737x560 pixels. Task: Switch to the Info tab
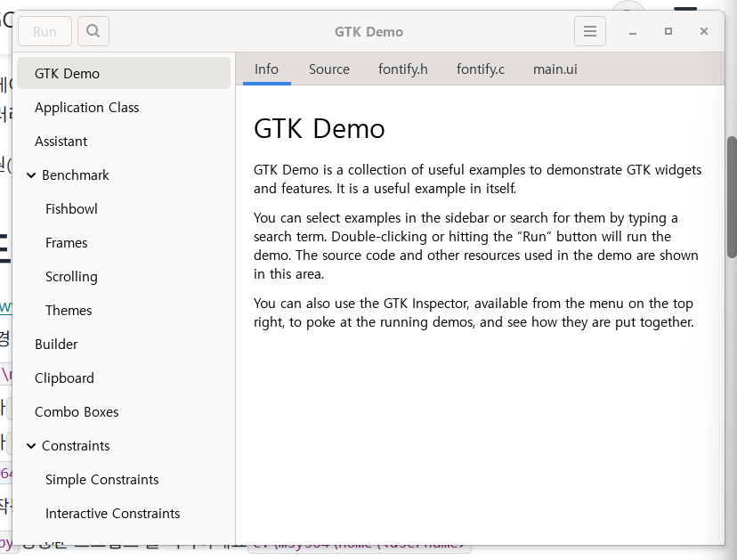click(x=266, y=69)
